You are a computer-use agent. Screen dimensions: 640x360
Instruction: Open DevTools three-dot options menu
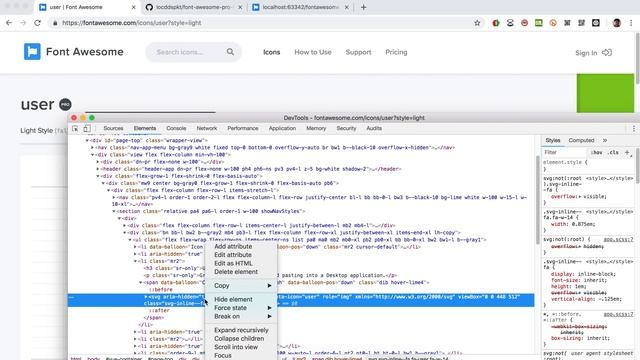coord(633,128)
